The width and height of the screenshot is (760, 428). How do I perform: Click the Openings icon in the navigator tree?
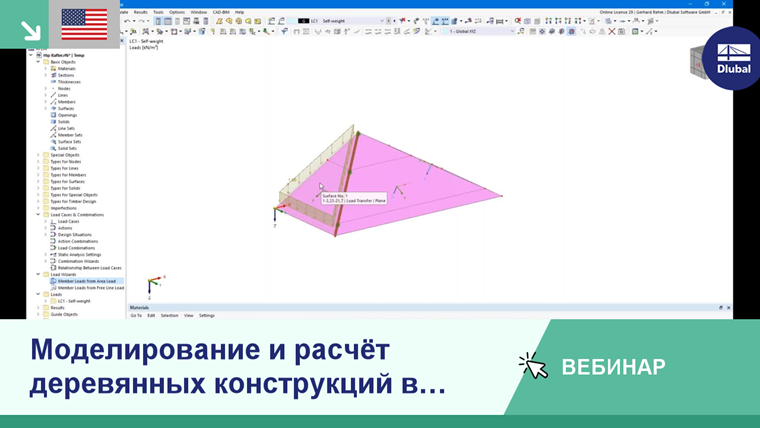[x=53, y=115]
